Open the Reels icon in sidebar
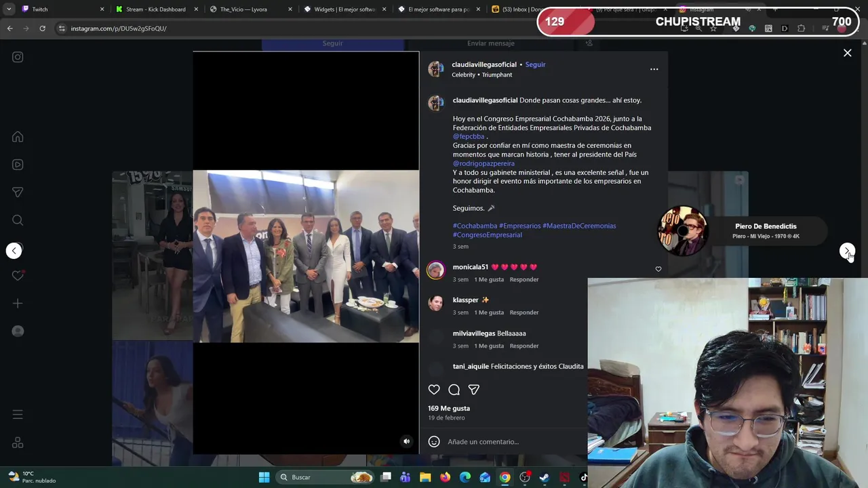868x488 pixels. (18, 165)
